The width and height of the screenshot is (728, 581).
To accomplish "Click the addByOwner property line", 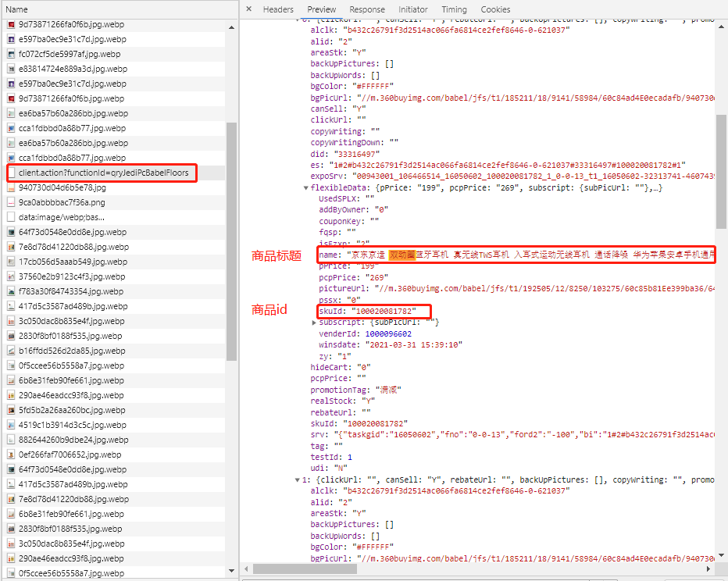I will click(353, 210).
